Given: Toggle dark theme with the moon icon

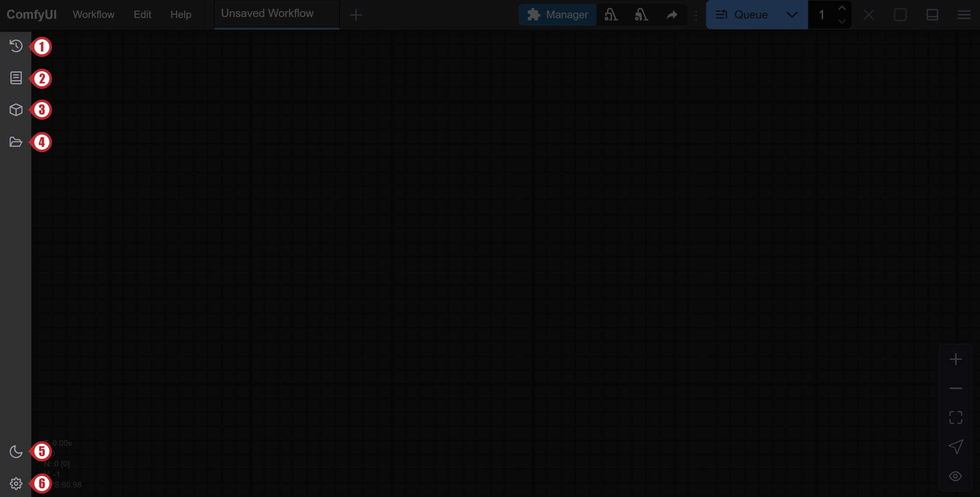Looking at the screenshot, I should (x=16, y=452).
